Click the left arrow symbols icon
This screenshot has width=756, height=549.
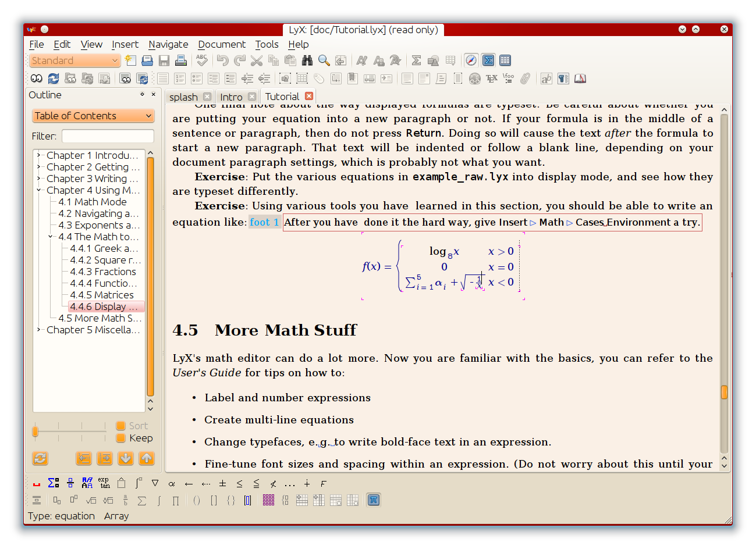coord(189,483)
